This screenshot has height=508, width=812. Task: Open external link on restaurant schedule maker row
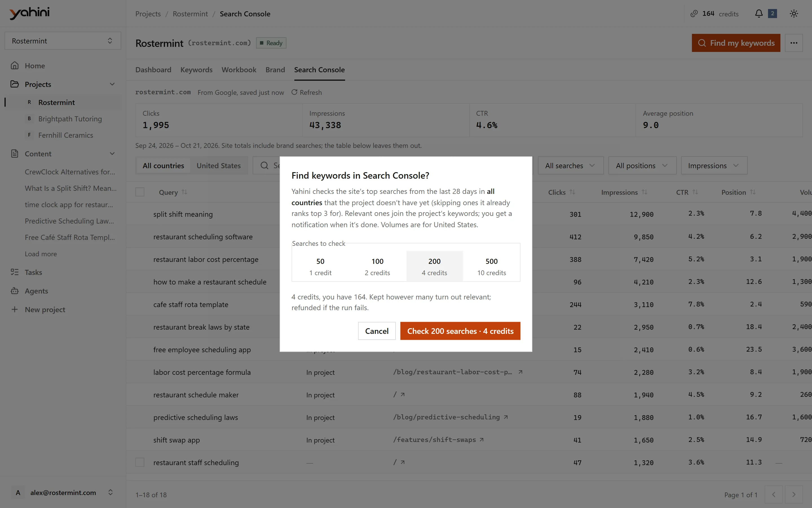tap(403, 395)
